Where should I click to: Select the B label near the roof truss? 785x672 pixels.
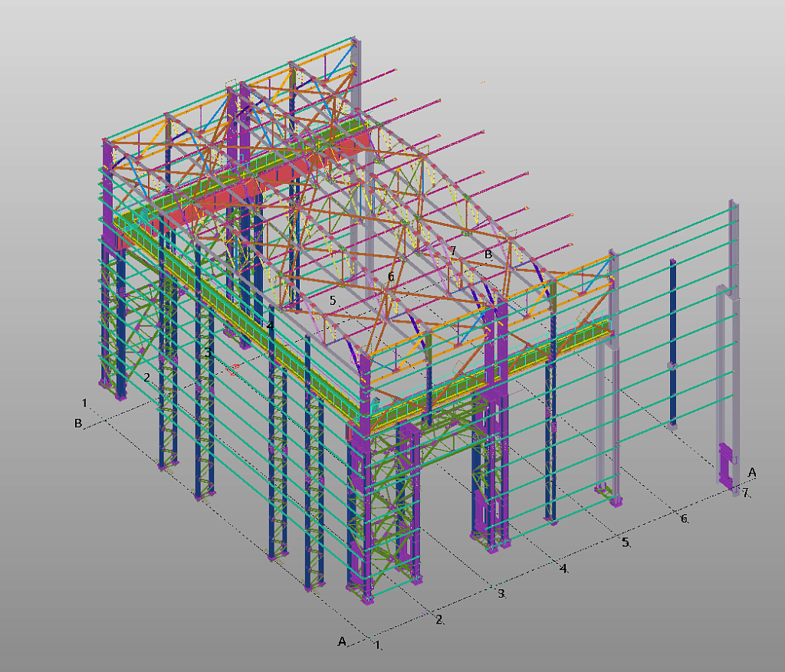coord(488,254)
